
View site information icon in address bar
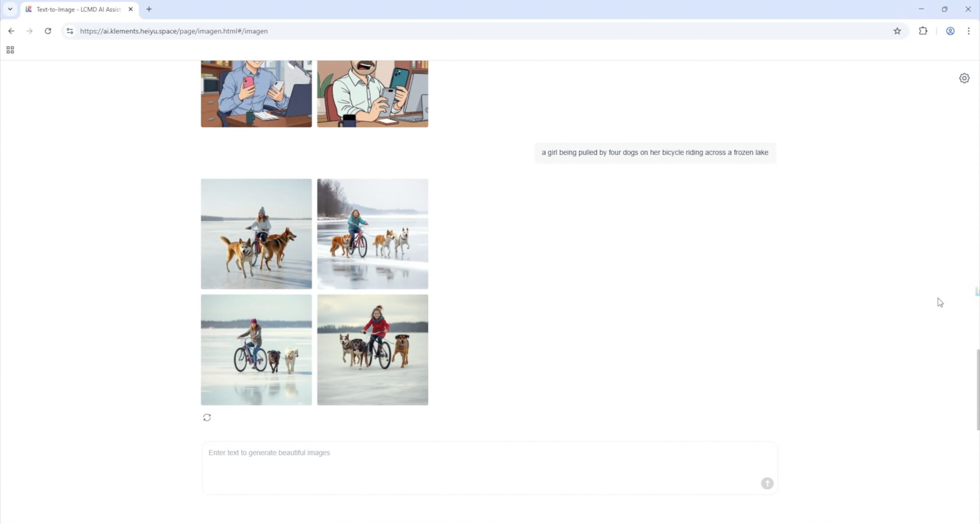[70, 31]
